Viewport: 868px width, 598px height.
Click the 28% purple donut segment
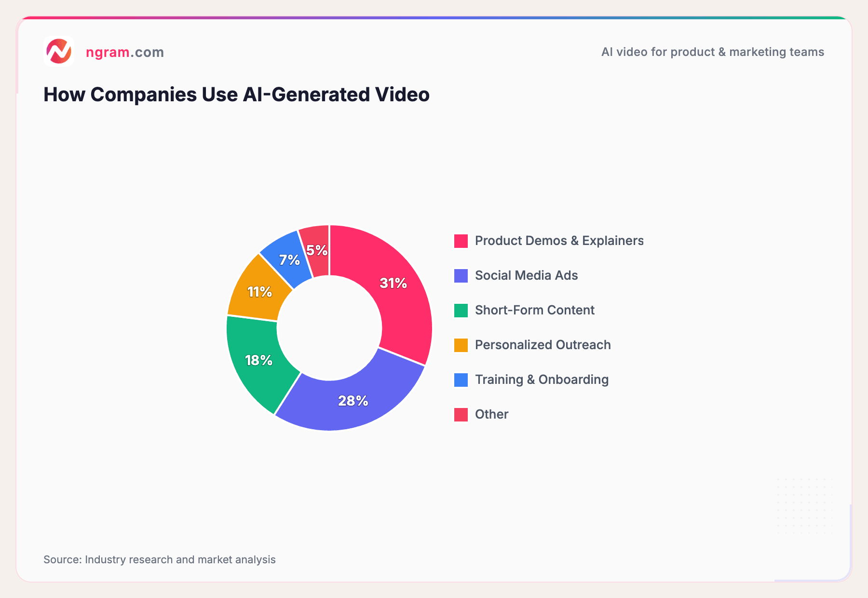click(x=353, y=400)
